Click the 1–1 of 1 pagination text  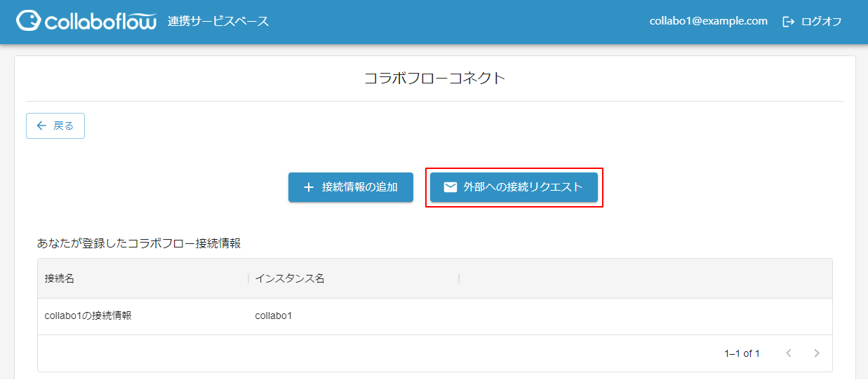pos(742,353)
